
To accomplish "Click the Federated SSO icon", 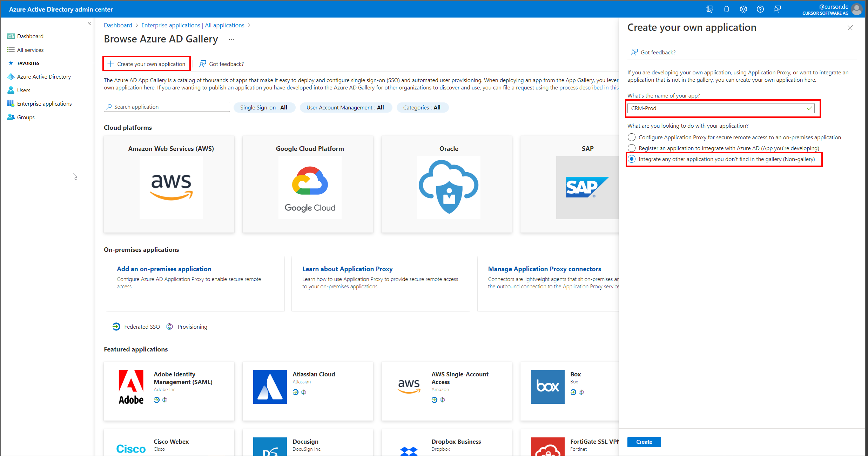I will coord(116,326).
